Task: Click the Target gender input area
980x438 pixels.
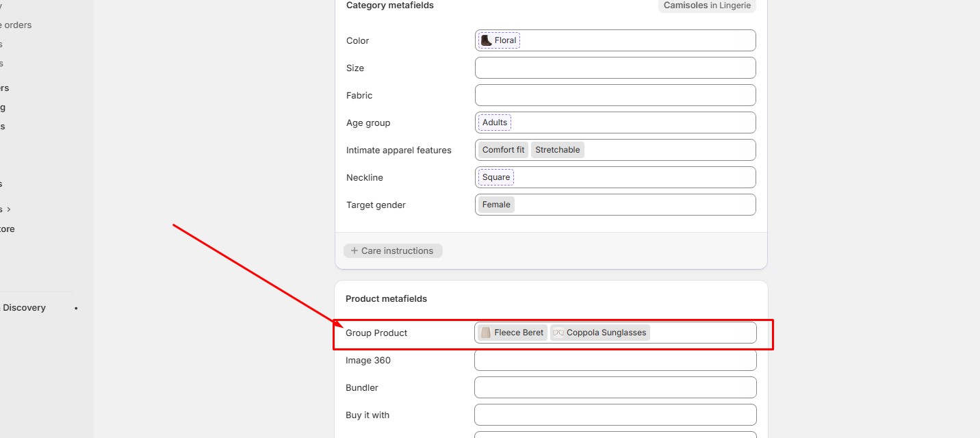Action: 615,205
